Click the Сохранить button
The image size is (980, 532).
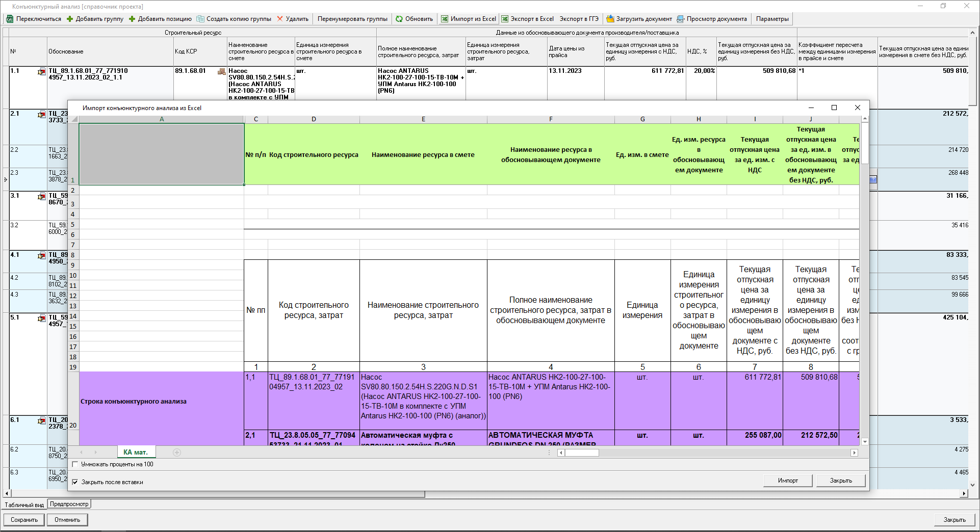pos(24,520)
